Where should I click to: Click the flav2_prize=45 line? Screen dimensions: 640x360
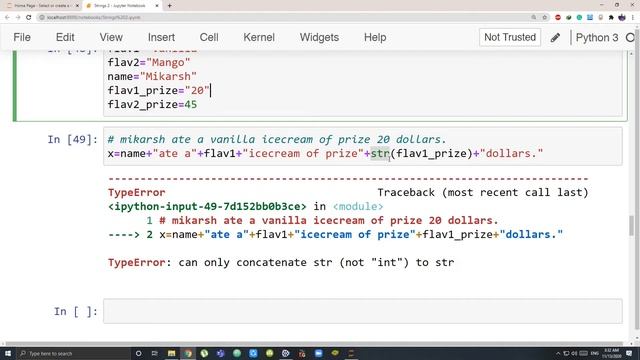pyautogui.click(x=152, y=104)
